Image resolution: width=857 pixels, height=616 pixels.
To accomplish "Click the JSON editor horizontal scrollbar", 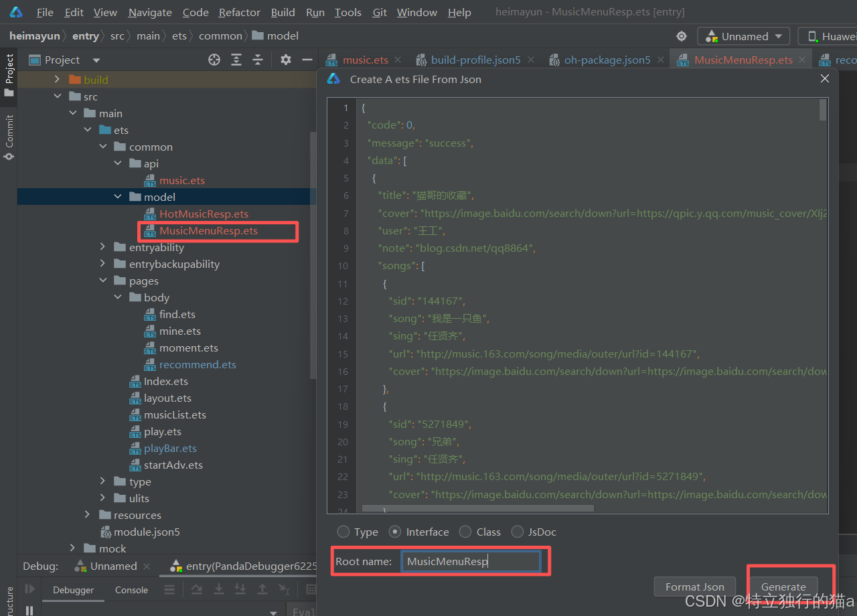I will coord(477,509).
